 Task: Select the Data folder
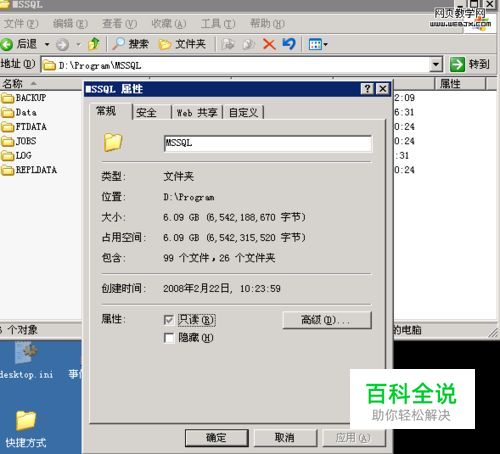point(19,112)
